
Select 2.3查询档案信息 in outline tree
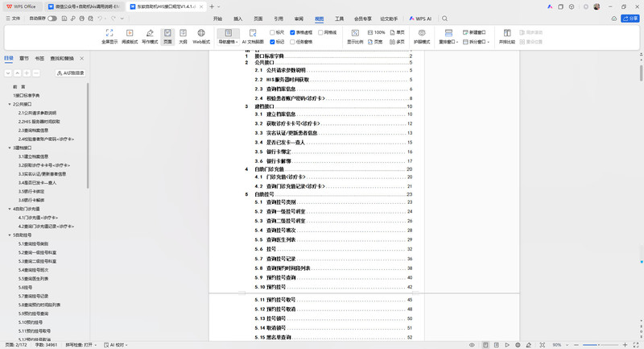coord(33,131)
